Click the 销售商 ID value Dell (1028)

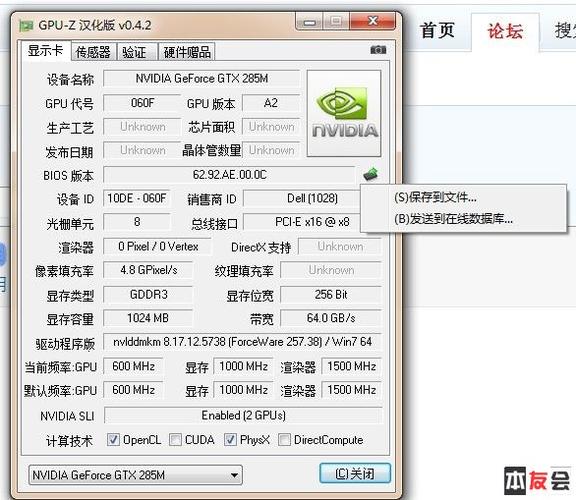pos(301,198)
